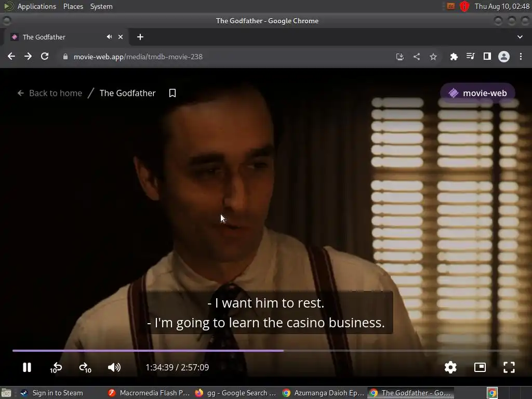The width and height of the screenshot is (532, 399).
Task: Switch to gg - Google Search window
Action: coord(236,393)
